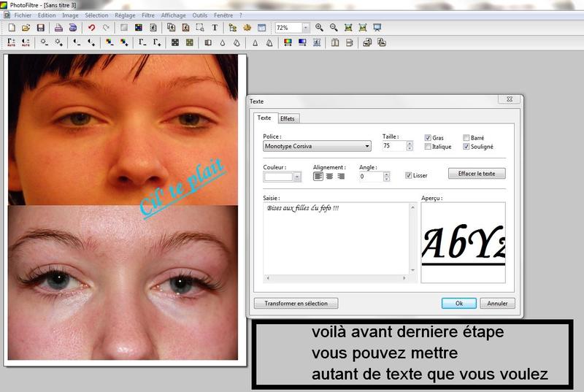The image size is (584, 392).
Task: Click the red Undo arrow
Action: click(91, 28)
